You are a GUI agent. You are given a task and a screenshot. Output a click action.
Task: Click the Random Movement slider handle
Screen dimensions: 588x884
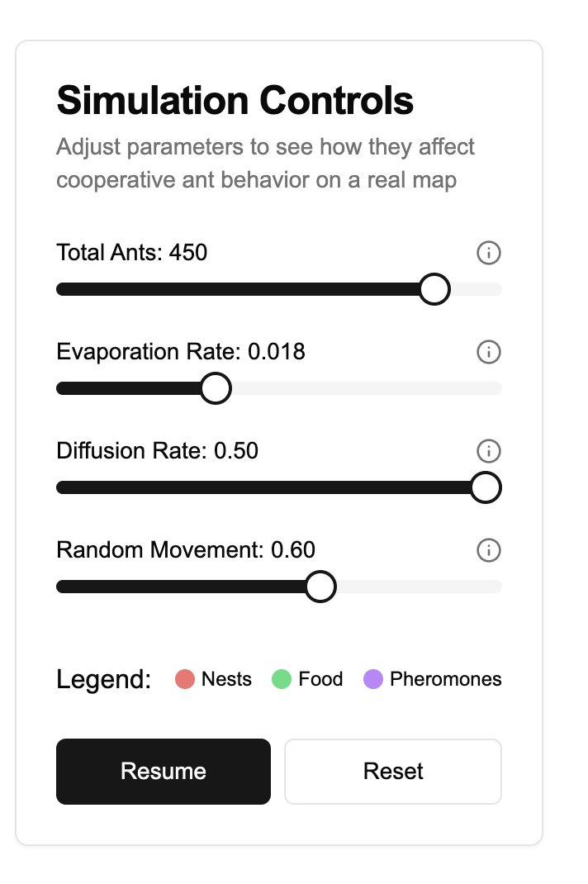[x=320, y=587]
